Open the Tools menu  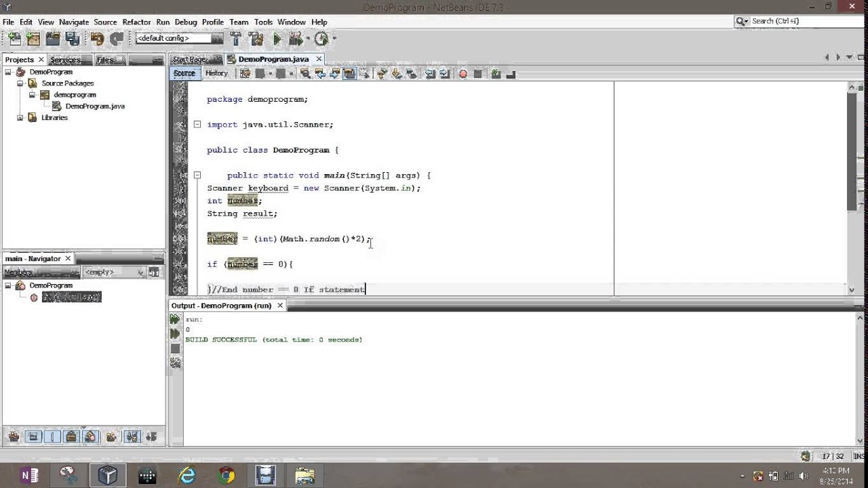[x=263, y=22]
